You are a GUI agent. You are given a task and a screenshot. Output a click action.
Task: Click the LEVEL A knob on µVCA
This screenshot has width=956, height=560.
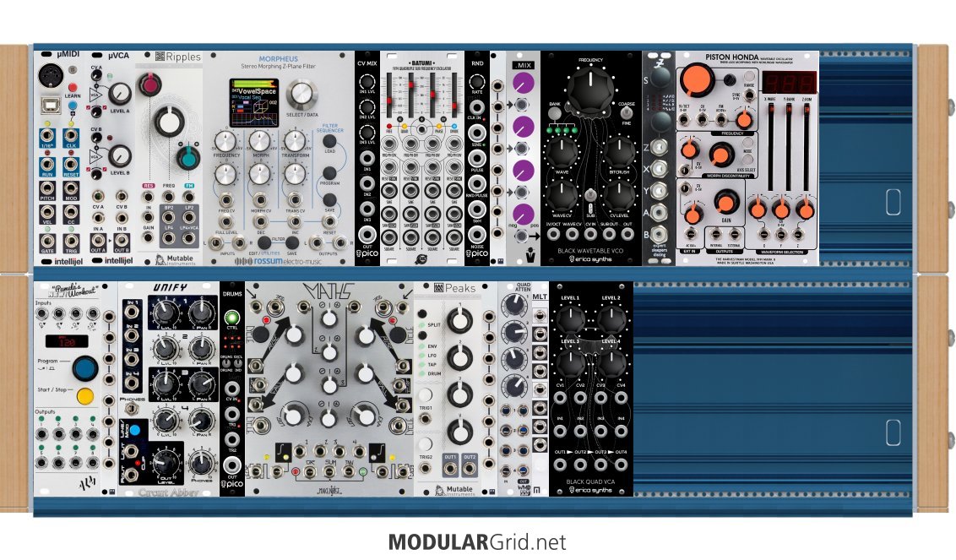pyautogui.click(x=120, y=93)
